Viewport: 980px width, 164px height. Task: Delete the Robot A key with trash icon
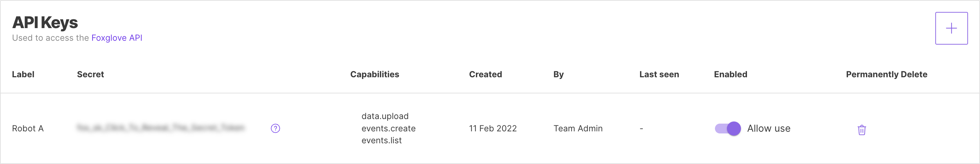click(x=862, y=130)
